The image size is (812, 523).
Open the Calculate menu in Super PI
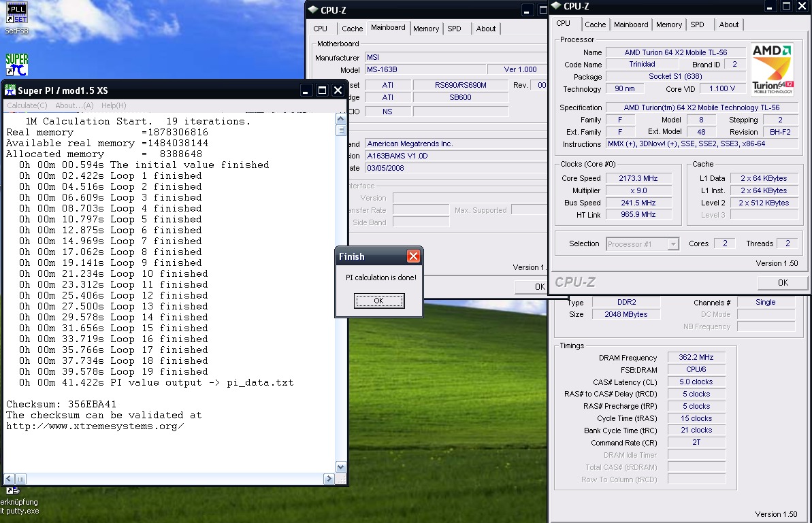(27, 105)
